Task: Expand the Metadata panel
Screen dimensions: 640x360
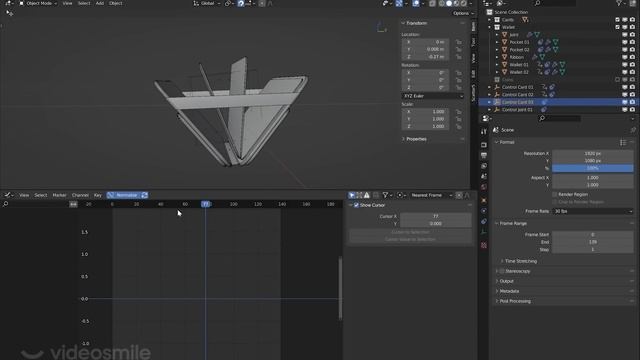Action: pyautogui.click(x=509, y=291)
